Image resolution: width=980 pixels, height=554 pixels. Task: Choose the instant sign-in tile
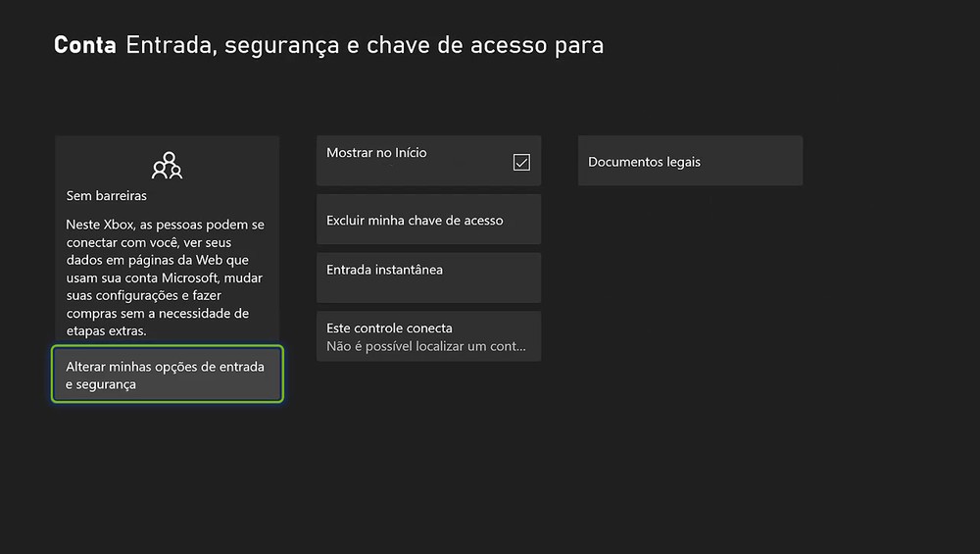(428, 277)
